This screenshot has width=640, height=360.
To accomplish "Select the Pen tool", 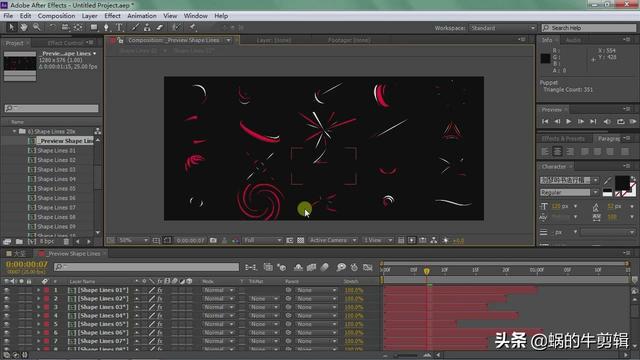I will [106, 27].
